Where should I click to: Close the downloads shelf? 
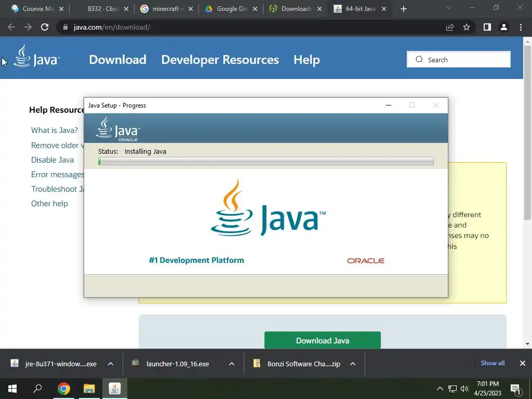click(x=523, y=363)
